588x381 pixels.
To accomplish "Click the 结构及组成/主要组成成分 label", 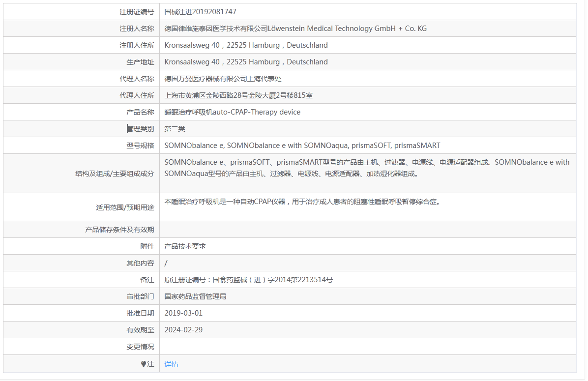I will coord(115,174).
